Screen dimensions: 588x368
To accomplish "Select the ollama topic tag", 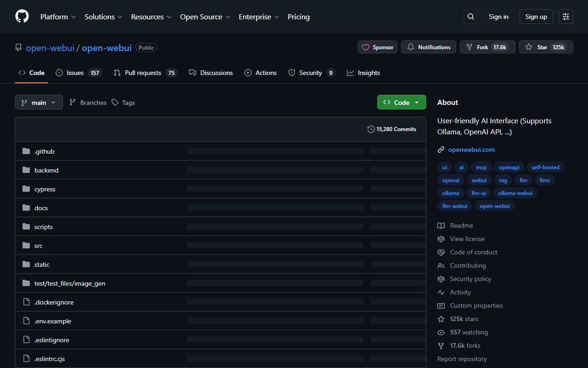I will pyautogui.click(x=451, y=193).
